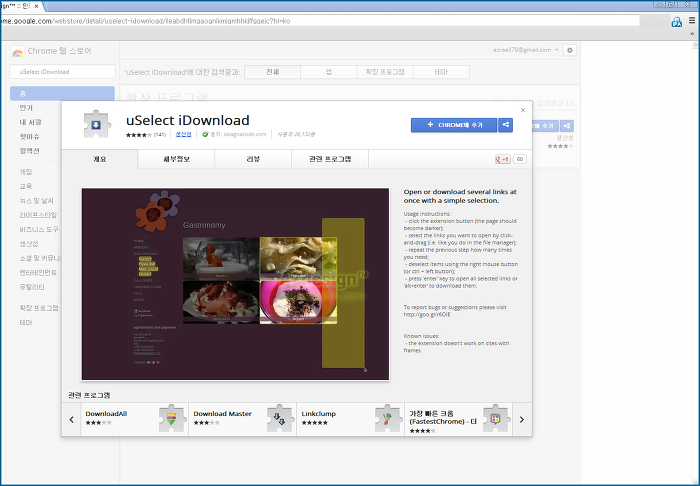Screen dimensions: 700x486
Task: Open the Download Master related extension card
Action: 242,419
